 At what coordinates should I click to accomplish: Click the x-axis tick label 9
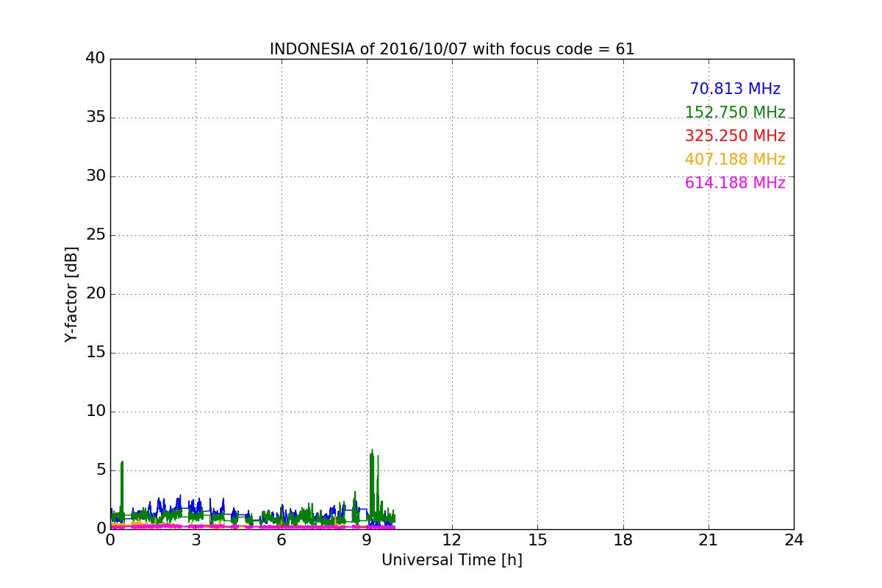point(367,539)
